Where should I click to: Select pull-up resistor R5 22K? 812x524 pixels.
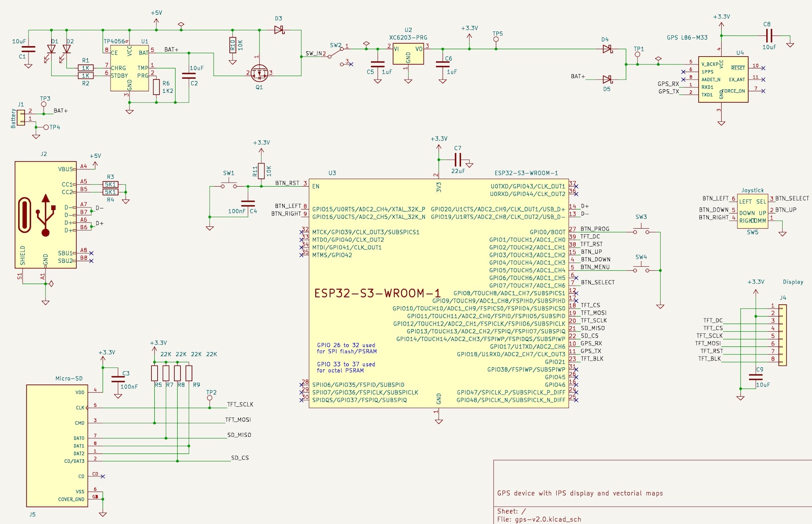click(154, 373)
